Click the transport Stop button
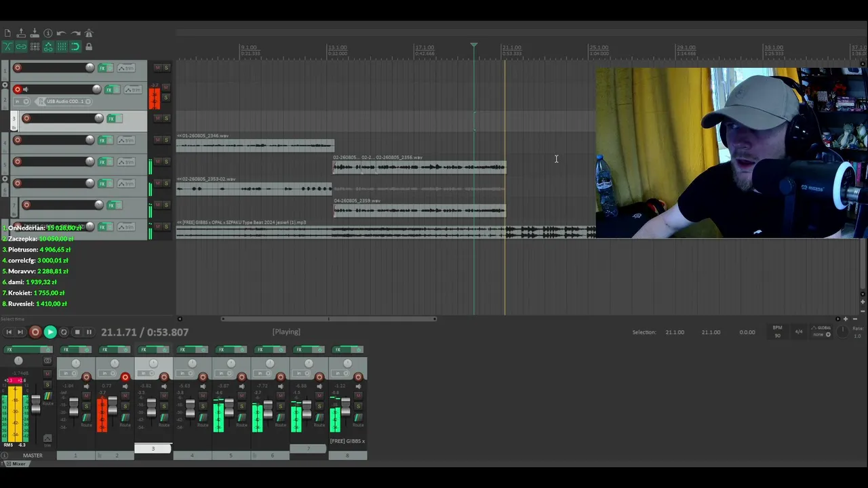The width and height of the screenshot is (868, 488). (x=77, y=332)
